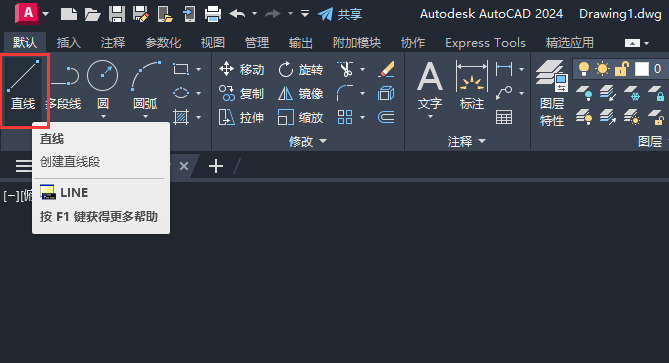The height and width of the screenshot is (363, 669).
Task: Open the Manage (管理) ribbon tab
Action: (256, 43)
